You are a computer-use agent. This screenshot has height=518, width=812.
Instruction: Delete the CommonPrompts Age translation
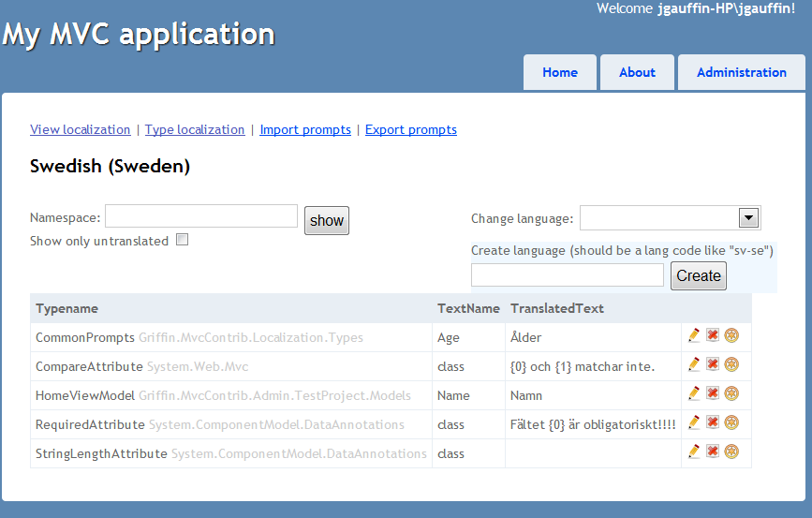pyautogui.click(x=713, y=335)
